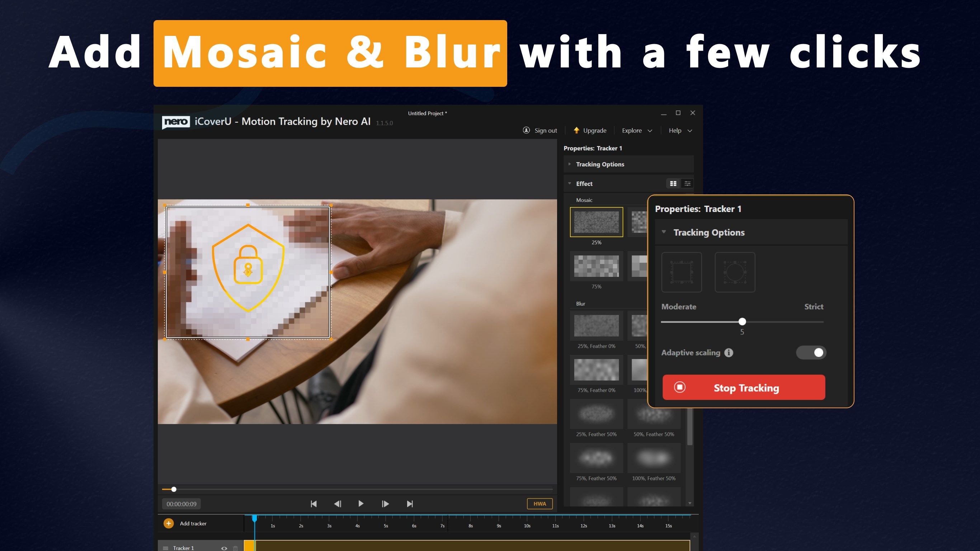The width and height of the screenshot is (980, 551).
Task: Click the play button in timeline
Action: [361, 503]
